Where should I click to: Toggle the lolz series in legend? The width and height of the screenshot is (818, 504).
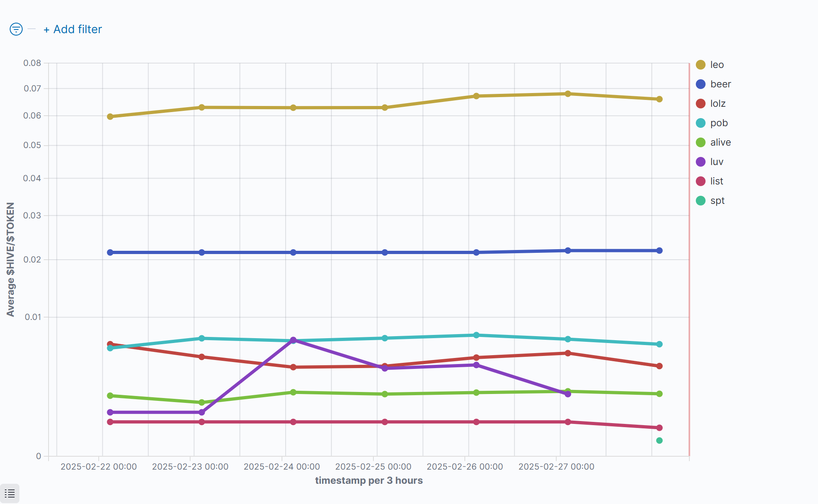coord(718,104)
